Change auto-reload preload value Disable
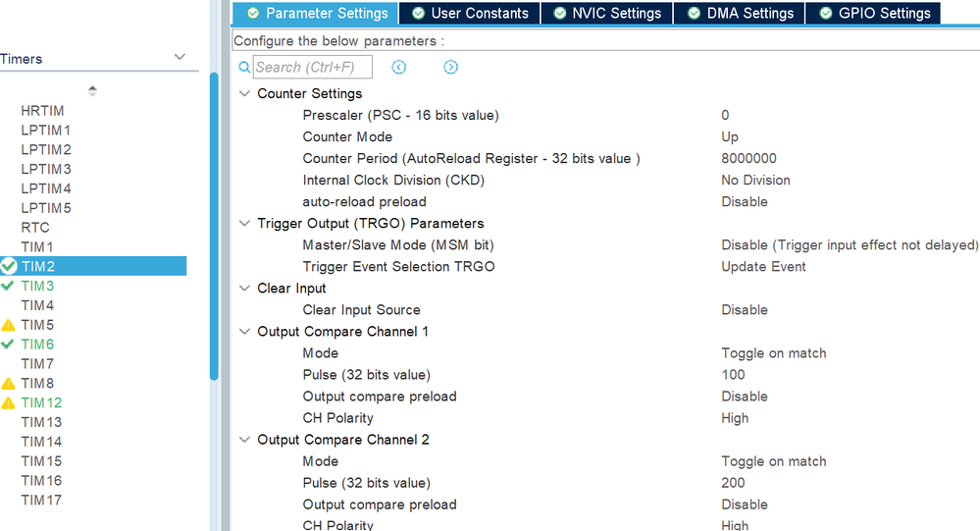Screen dimensions: 980x531 coord(745,202)
